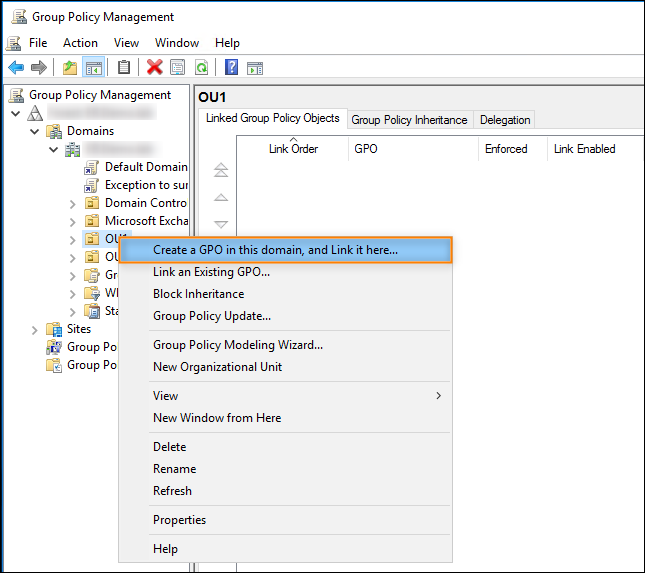This screenshot has width=645, height=573.
Task: Click the Up one level folder icon
Action: 70,68
